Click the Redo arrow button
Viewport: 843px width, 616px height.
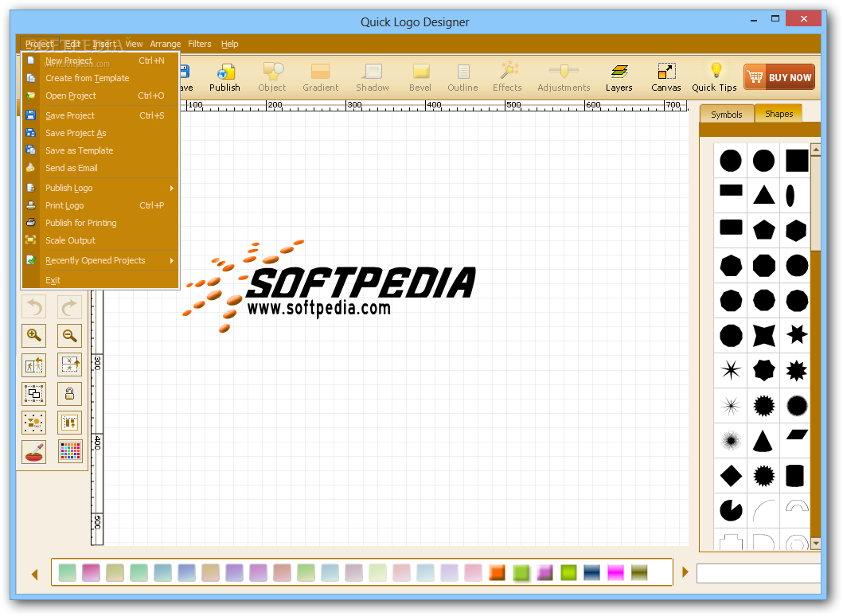(x=70, y=307)
